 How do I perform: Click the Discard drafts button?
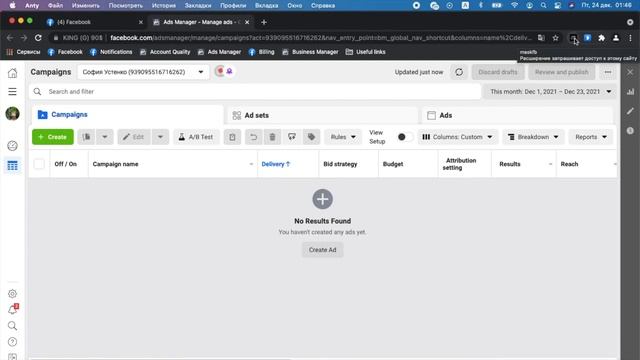(498, 72)
